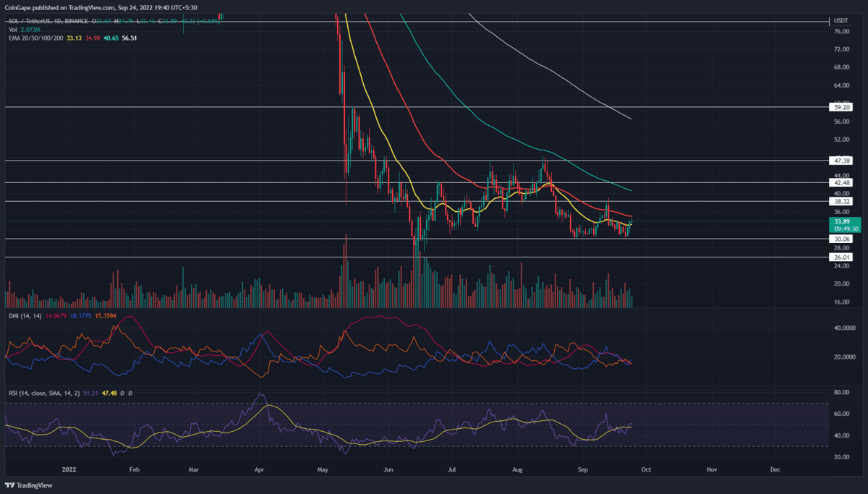The width and height of the screenshot is (868, 494).
Task: Click the 76.00 price axis tick
Action: pyautogui.click(x=841, y=32)
